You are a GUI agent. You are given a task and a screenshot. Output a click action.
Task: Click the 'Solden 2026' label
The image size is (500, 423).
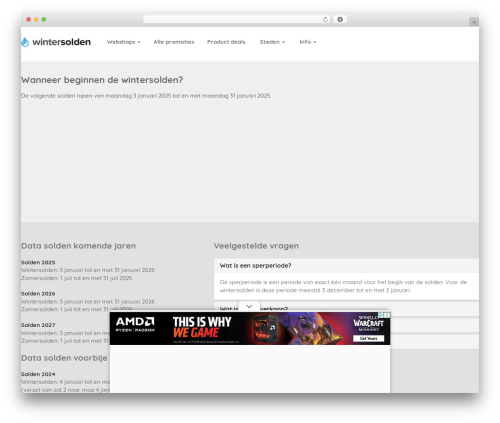pyautogui.click(x=38, y=294)
